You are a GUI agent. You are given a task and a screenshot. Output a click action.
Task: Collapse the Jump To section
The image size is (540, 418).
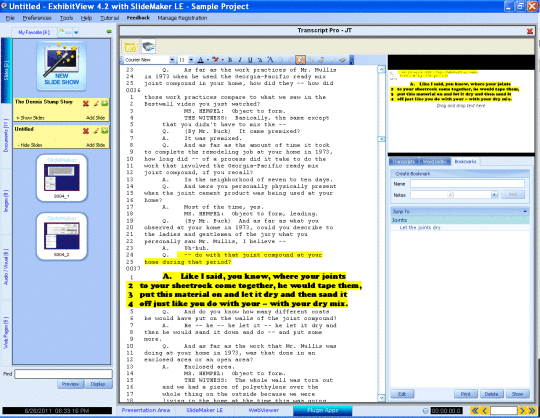coord(525,211)
